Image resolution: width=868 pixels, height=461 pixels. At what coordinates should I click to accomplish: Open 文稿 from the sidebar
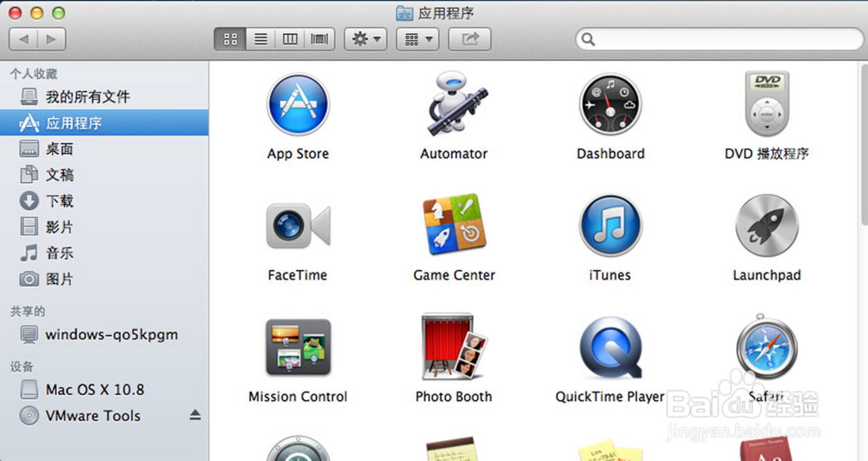click(x=104, y=175)
